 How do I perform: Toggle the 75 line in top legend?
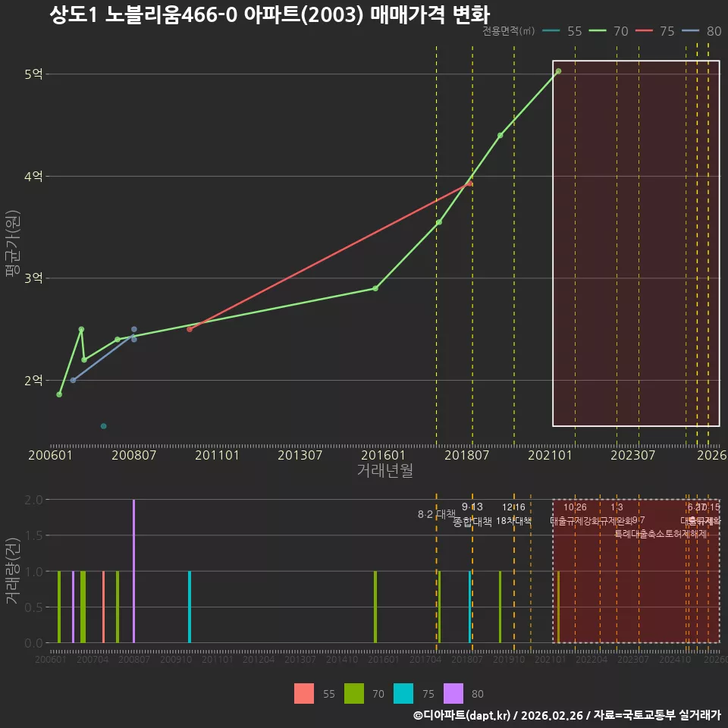pyautogui.click(x=654, y=31)
